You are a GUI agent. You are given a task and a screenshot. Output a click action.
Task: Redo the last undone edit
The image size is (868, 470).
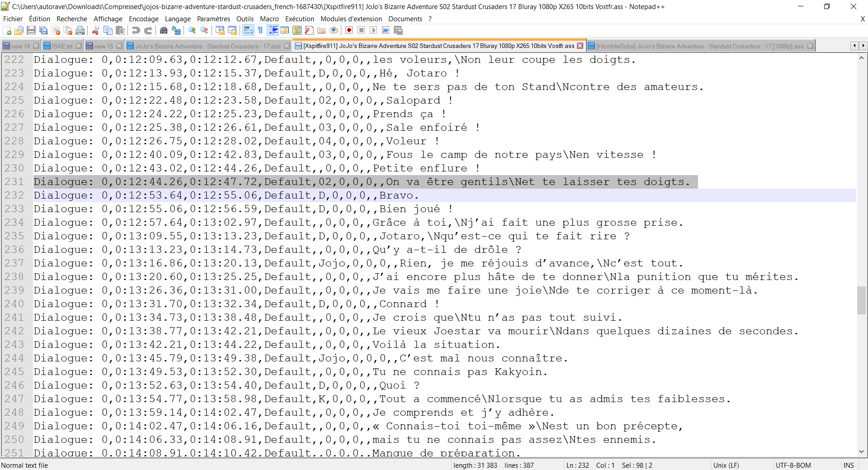[x=148, y=30]
